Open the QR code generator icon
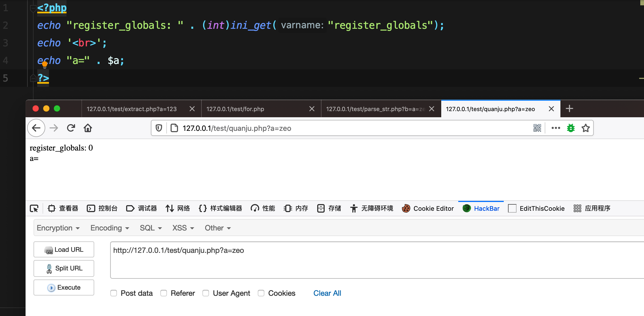The height and width of the screenshot is (316, 644). tap(537, 128)
